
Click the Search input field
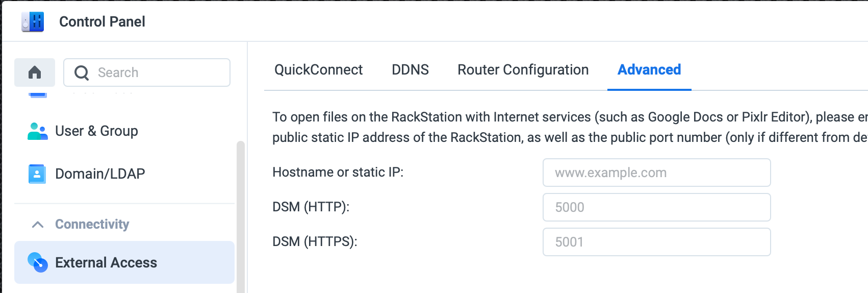click(147, 72)
